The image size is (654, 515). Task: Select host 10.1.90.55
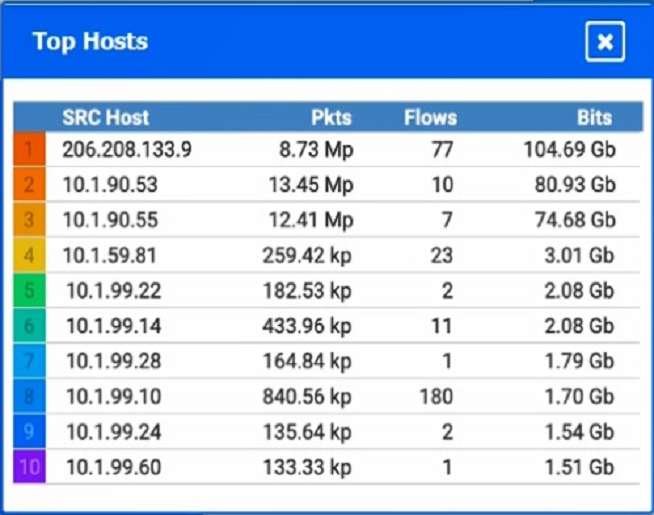[110, 220]
